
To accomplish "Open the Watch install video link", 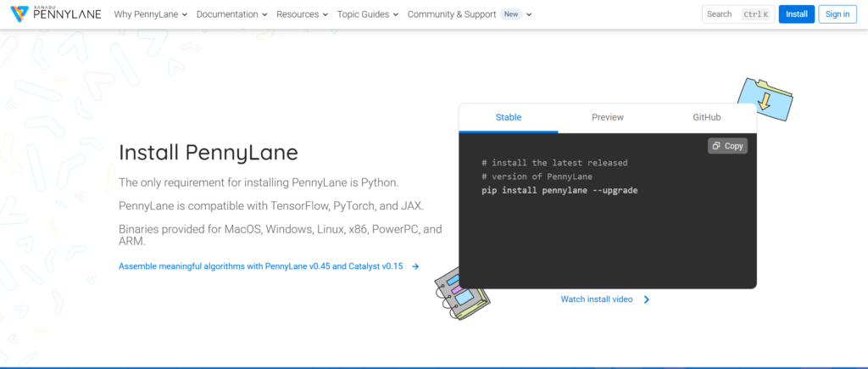I will (596, 299).
